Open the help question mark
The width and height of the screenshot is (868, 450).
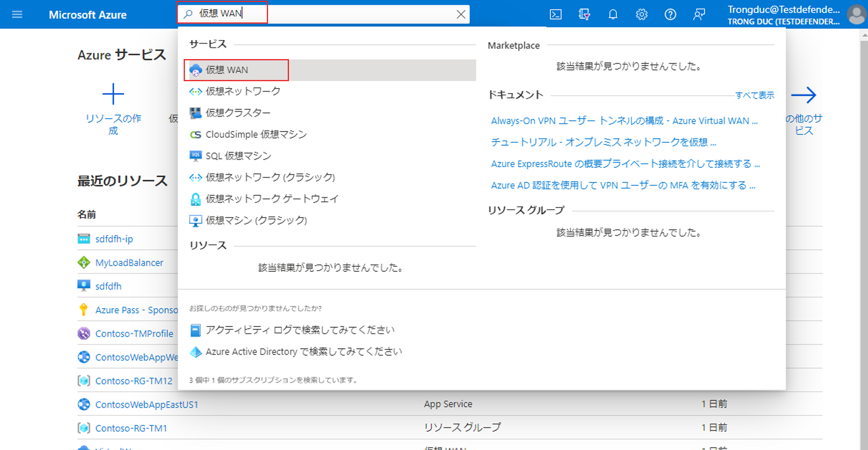point(670,15)
